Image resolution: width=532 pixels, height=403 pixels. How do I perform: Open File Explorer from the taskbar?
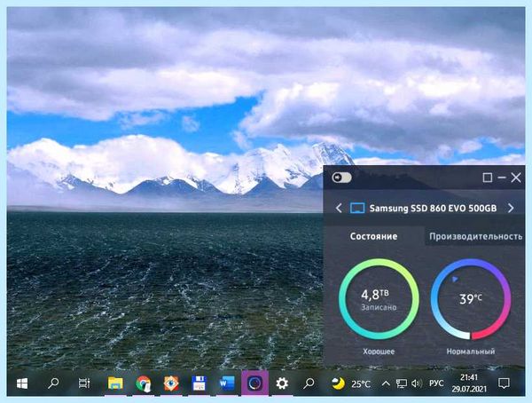tap(115, 383)
